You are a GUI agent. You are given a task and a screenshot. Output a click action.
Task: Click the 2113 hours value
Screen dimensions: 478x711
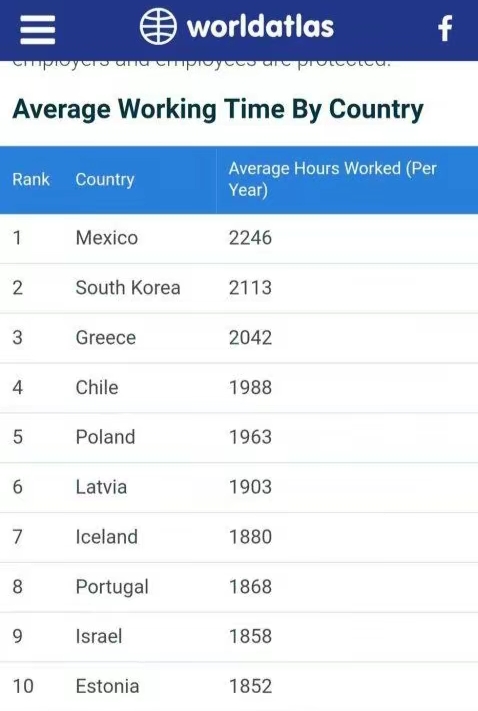tap(250, 288)
